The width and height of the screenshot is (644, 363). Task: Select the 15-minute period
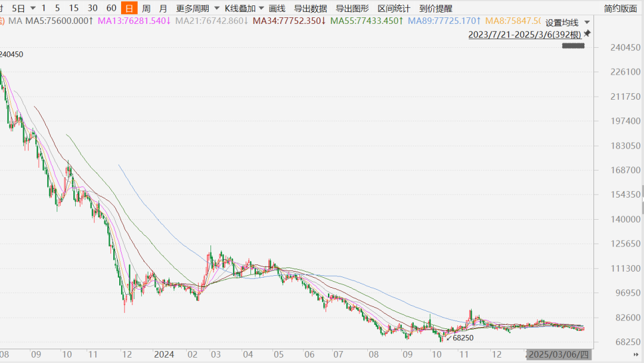pyautogui.click(x=73, y=8)
